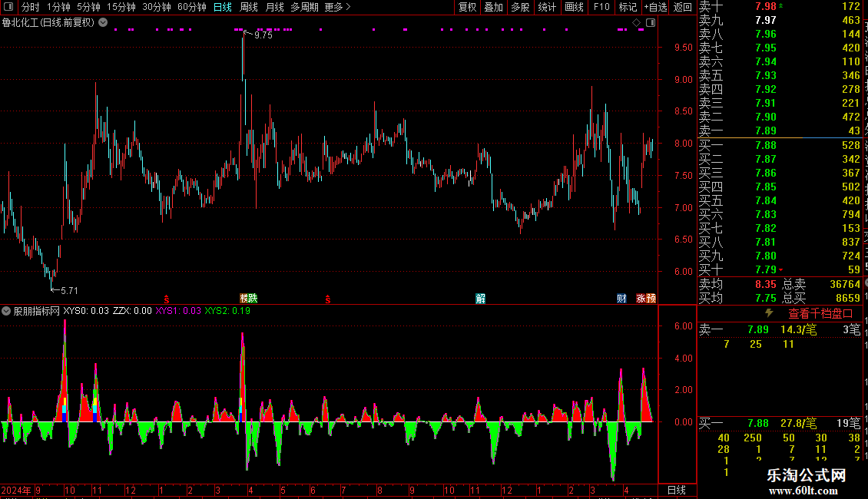Click the 复权 adjustment button
This screenshot has height=499, width=868.
(x=467, y=7)
